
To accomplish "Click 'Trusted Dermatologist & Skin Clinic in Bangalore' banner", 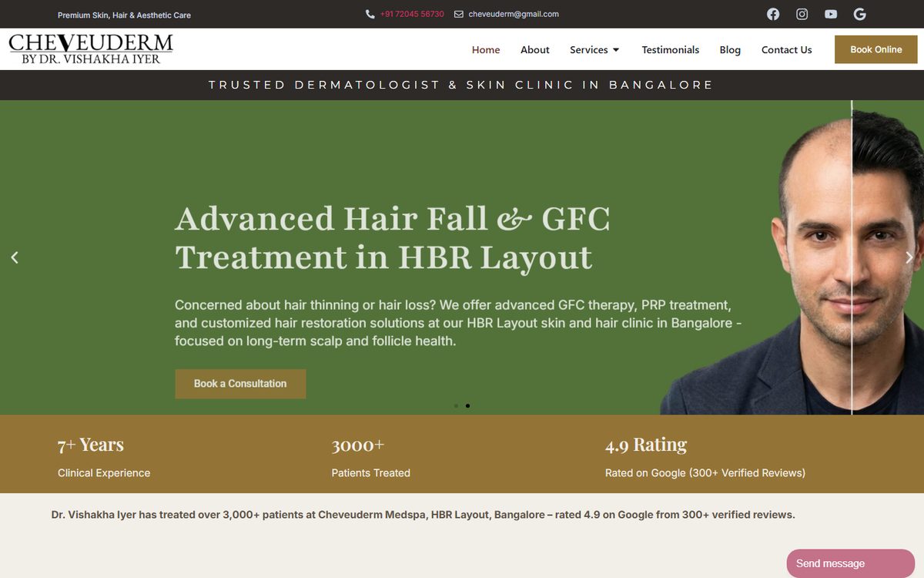I will coord(461,85).
